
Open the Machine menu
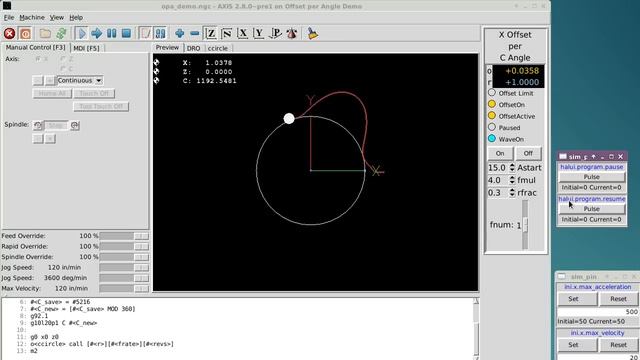32,18
